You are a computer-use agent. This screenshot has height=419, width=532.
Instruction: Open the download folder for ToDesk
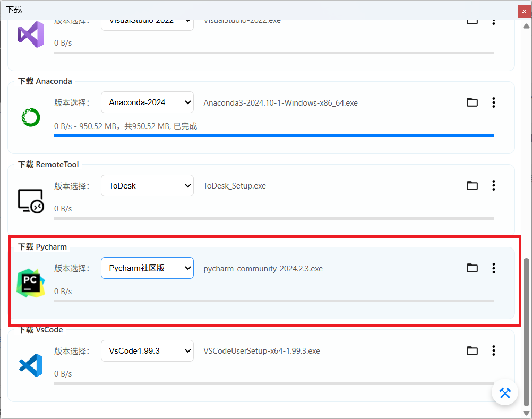[x=472, y=185]
